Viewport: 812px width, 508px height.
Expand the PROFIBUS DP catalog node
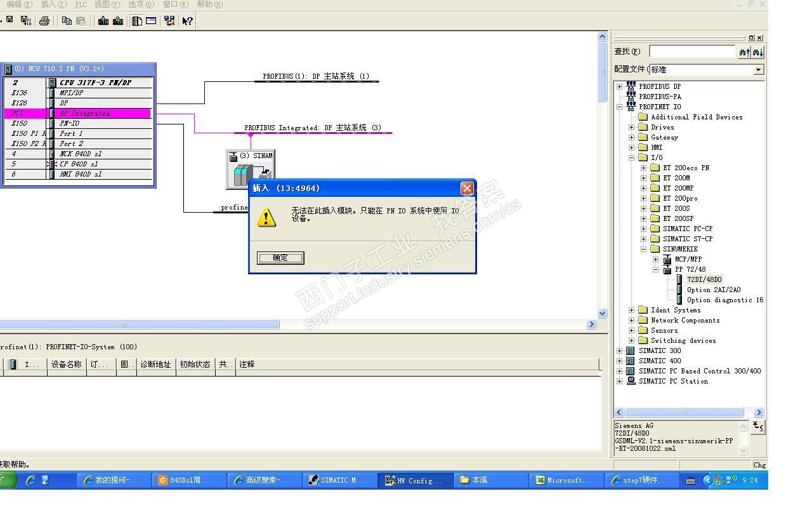[619, 86]
